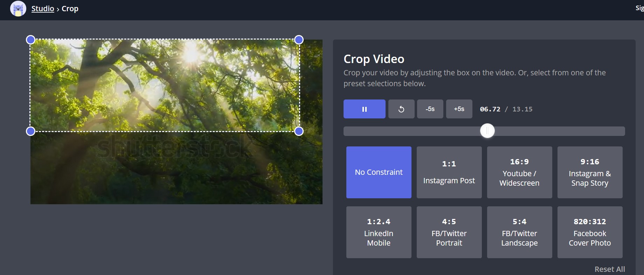The height and width of the screenshot is (275, 644).
Task: Pick 820:312 Facebook Cover Photo preset
Action: coord(590,232)
